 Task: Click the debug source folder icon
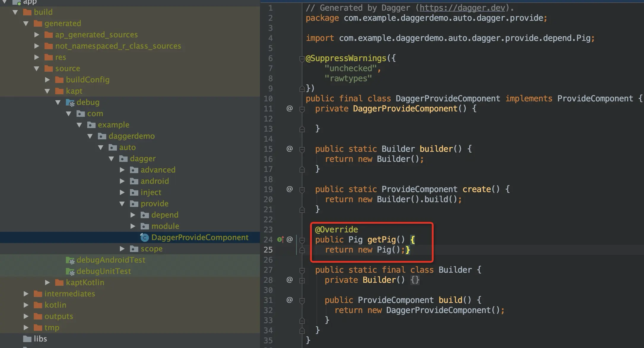pos(70,103)
